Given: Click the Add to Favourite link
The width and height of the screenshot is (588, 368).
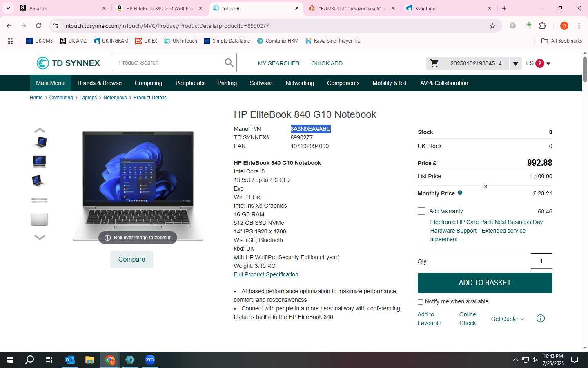Looking at the screenshot, I should coord(429,319).
